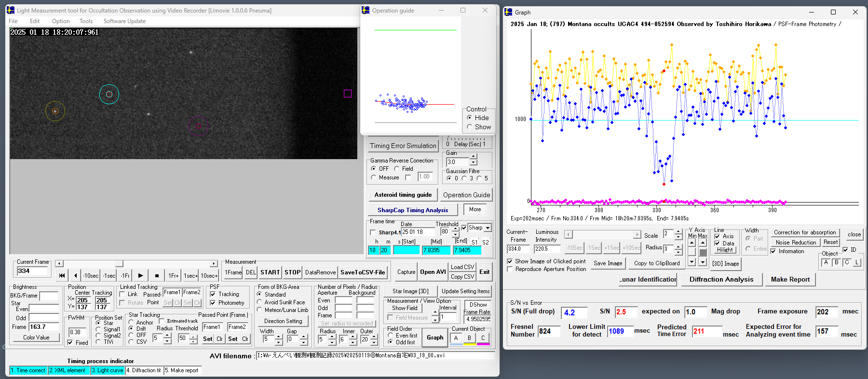Open the Software Update menu
Screen dimensions: 868x379
(124, 21)
